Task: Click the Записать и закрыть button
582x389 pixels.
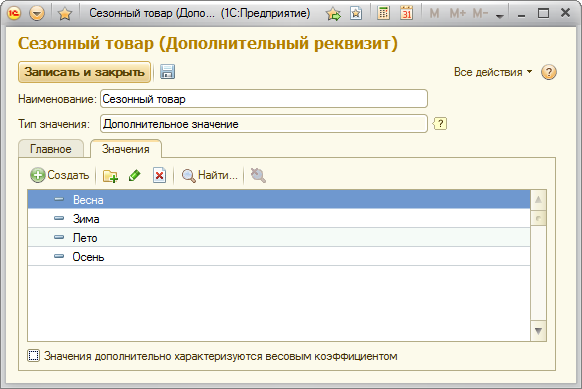Action: click(x=84, y=72)
